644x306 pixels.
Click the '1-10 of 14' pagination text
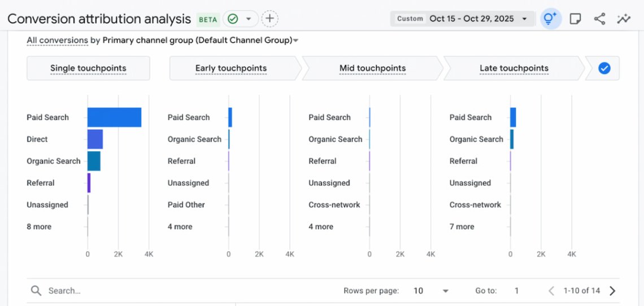[x=581, y=291]
